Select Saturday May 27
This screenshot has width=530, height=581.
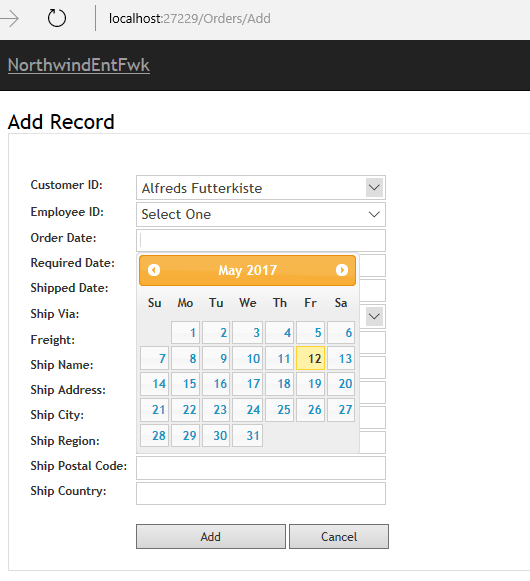[341, 410]
